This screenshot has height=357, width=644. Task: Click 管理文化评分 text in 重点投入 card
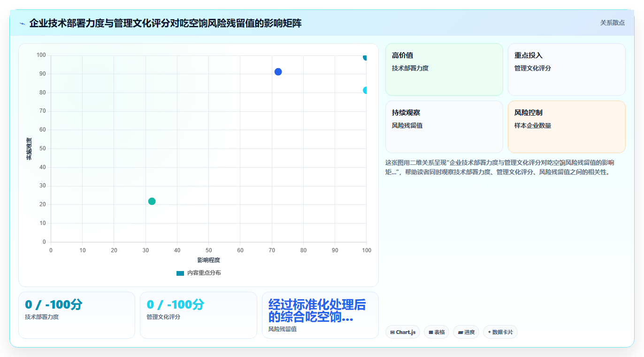point(533,68)
